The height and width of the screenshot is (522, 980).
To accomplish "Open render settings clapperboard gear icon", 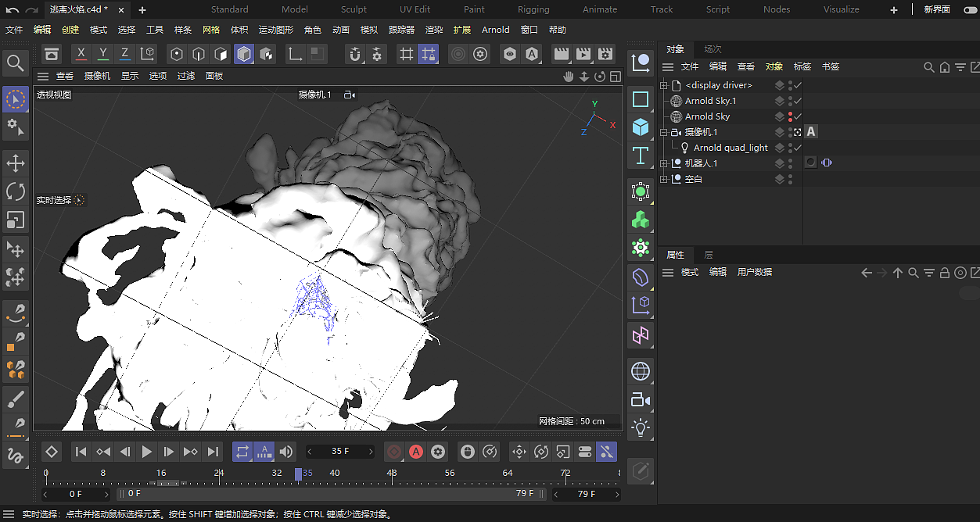I will point(605,54).
